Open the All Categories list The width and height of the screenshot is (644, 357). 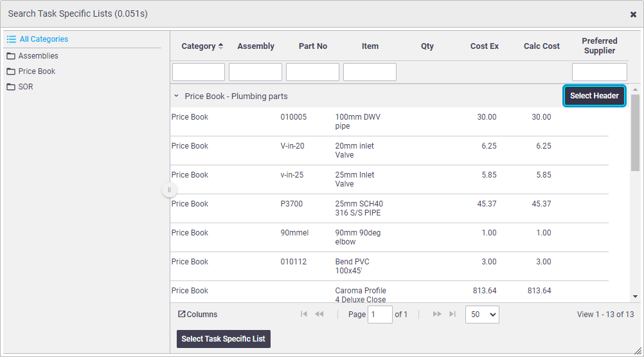coord(37,39)
